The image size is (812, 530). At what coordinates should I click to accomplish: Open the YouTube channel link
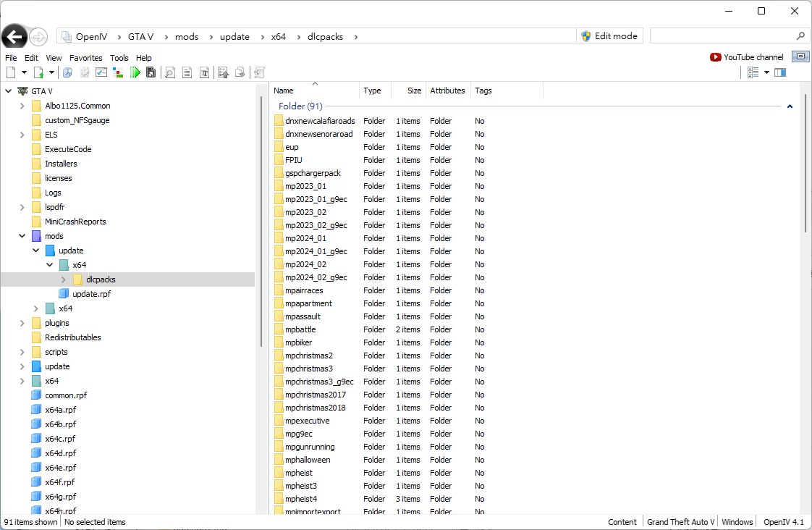coord(747,57)
